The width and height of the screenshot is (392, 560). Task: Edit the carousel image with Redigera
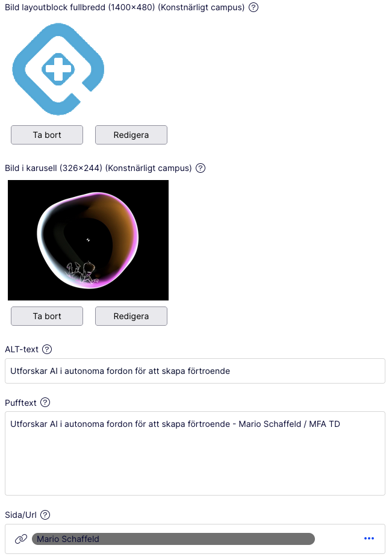point(131,316)
